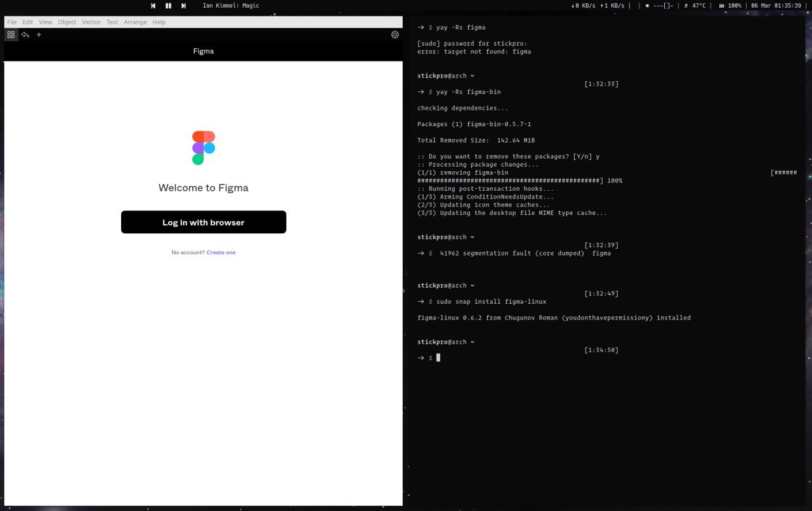Click the back arrow icon in Figma
The height and width of the screenshot is (511, 812).
pyautogui.click(x=25, y=35)
